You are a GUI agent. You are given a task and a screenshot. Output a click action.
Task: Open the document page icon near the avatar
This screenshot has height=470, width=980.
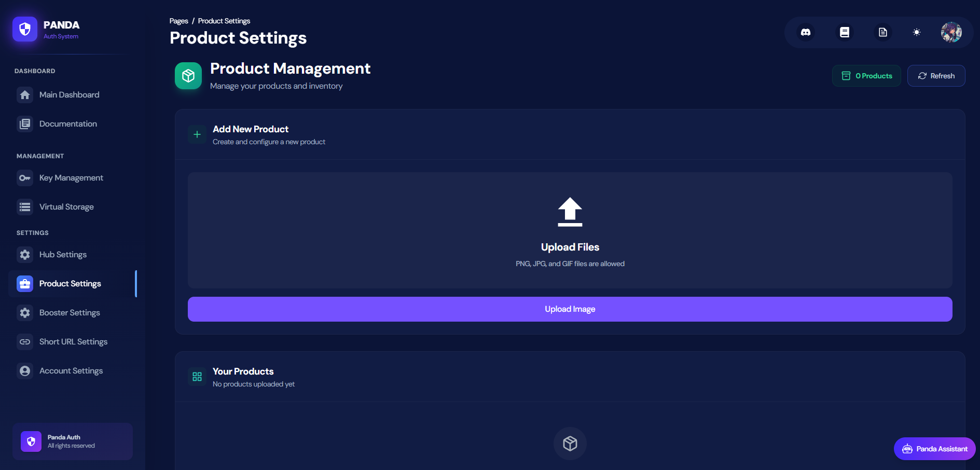tap(883, 32)
